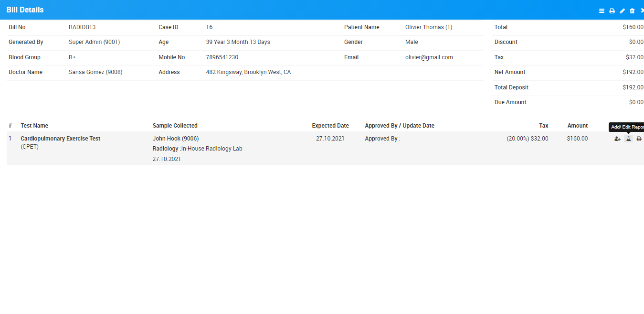Click the print bill icon in header
Image resolution: width=644 pixels, height=314 pixels.
tap(612, 11)
